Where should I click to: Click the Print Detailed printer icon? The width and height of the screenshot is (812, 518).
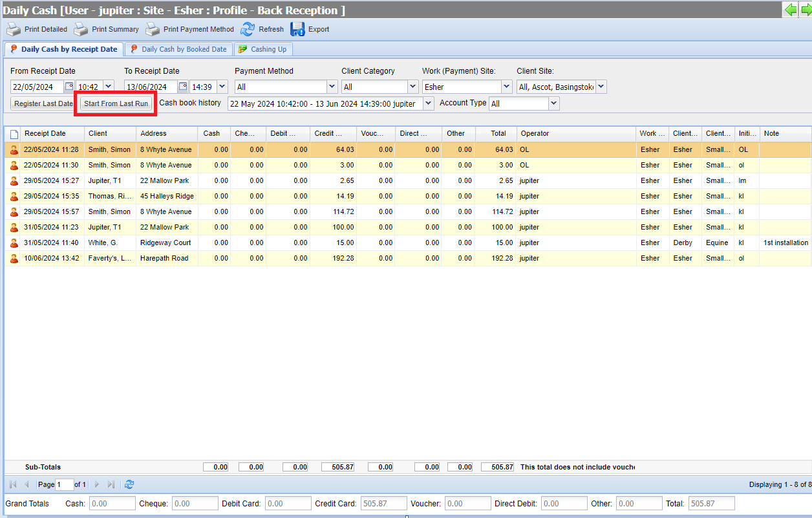tap(14, 29)
